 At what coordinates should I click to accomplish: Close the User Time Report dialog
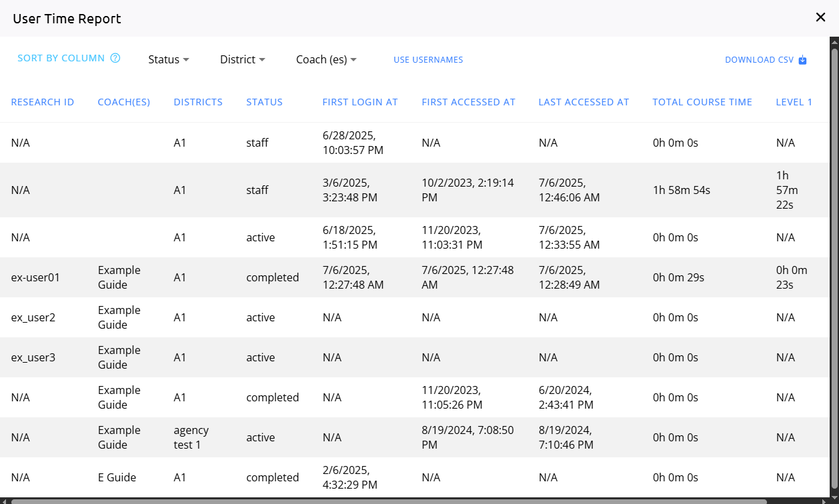[820, 17]
